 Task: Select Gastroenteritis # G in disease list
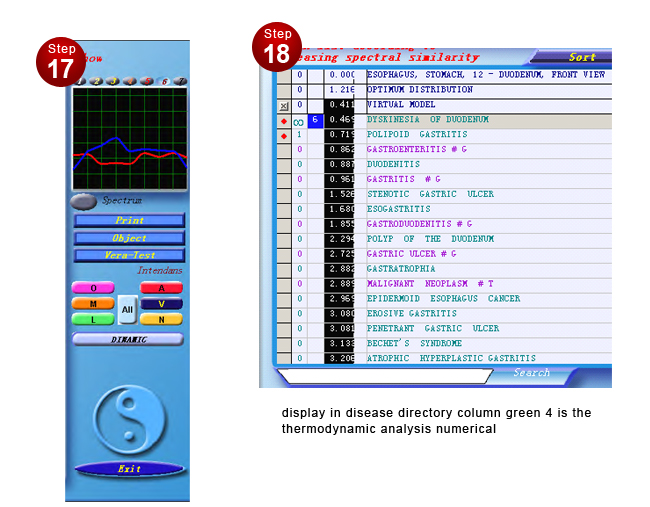(416, 149)
